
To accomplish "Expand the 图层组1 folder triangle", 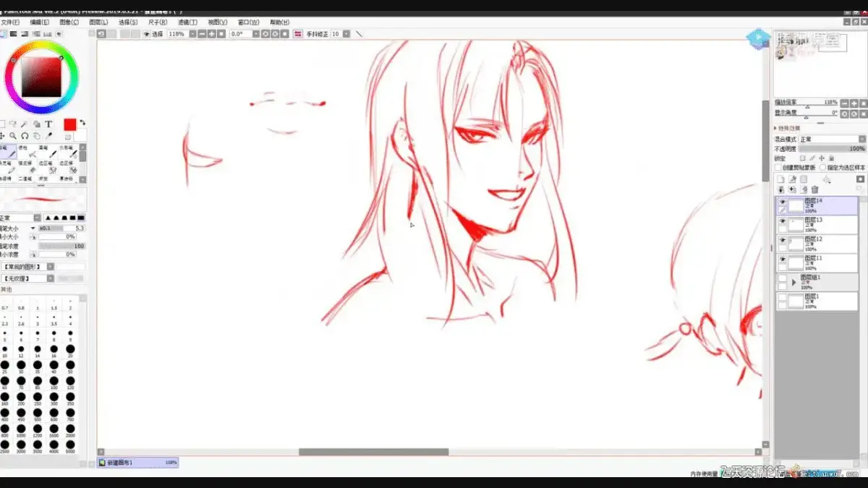I will point(794,282).
